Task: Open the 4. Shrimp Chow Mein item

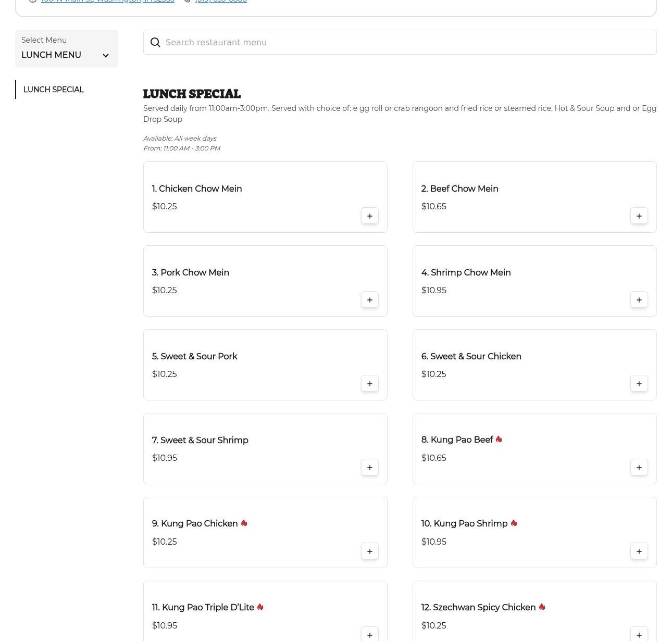Action: click(x=534, y=281)
